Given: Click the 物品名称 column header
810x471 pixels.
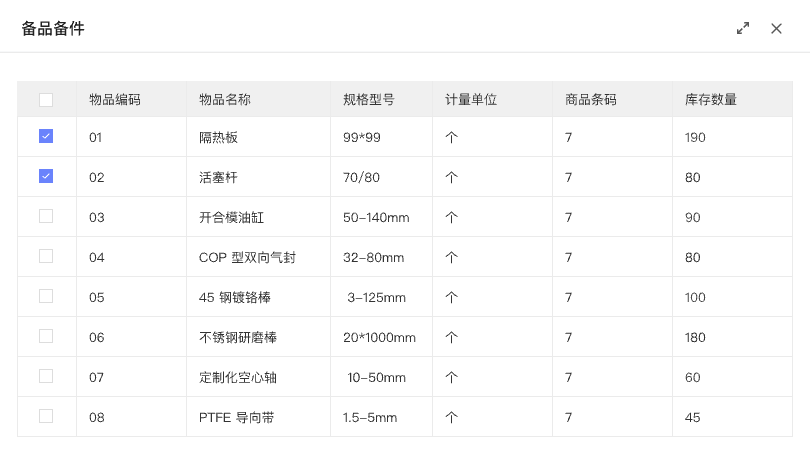Looking at the screenshot, I should (225, 100).
